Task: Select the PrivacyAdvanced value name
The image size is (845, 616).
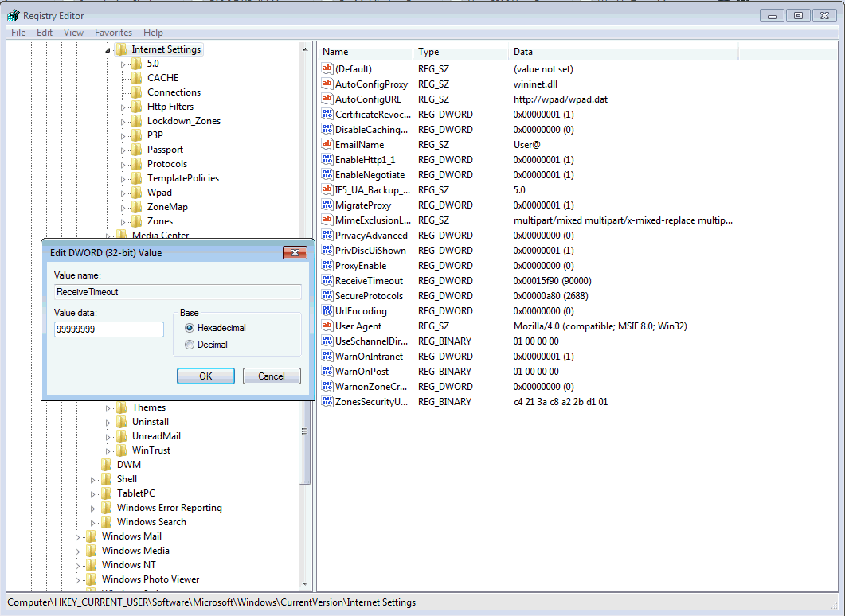Action: coord(371,236)
